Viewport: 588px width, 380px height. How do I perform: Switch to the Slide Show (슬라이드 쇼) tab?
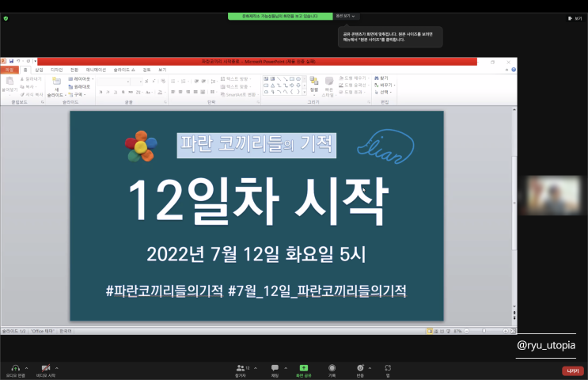tap(124, 70)
